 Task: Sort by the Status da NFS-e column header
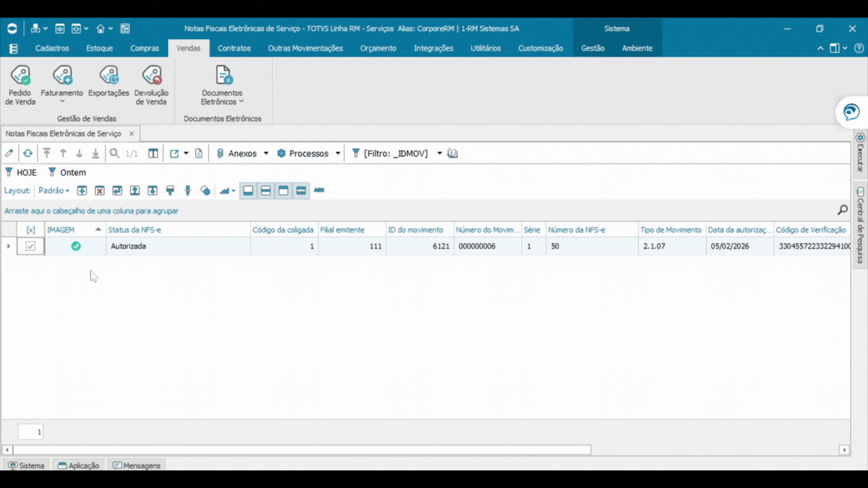178,230
